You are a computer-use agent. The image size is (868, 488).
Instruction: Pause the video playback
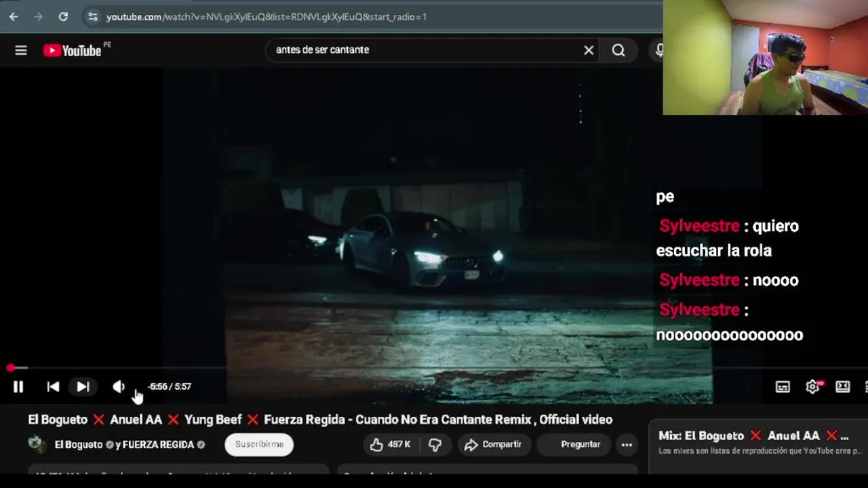[18, 386]
